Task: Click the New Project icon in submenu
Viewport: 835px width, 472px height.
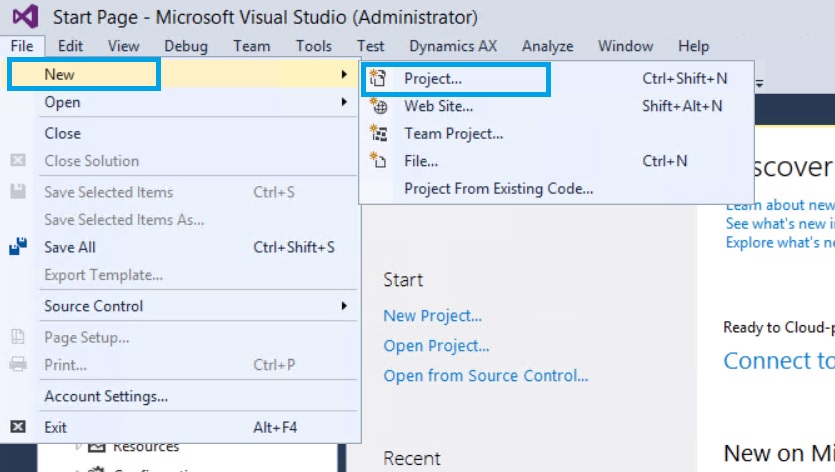Action: coord(378,78)
